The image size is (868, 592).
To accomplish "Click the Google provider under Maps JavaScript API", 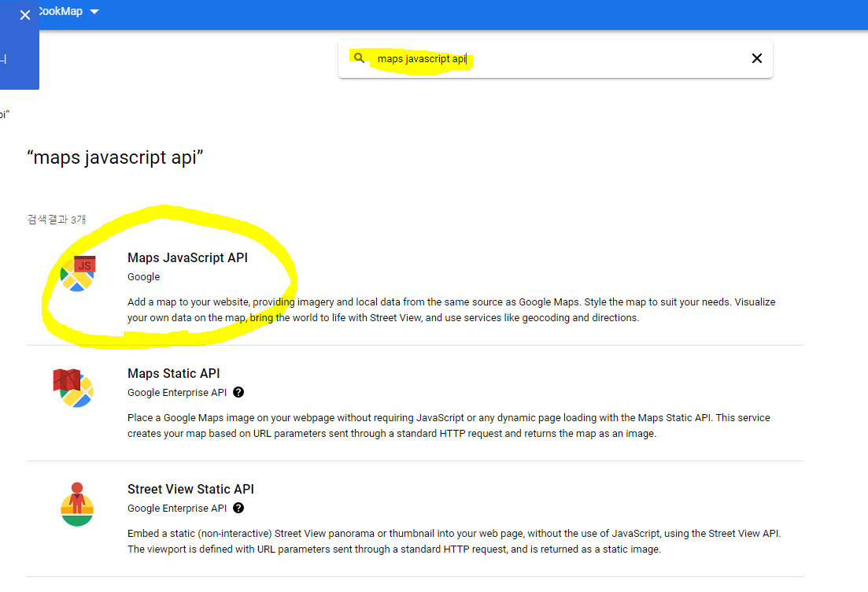I will click(x=143, y=277).
